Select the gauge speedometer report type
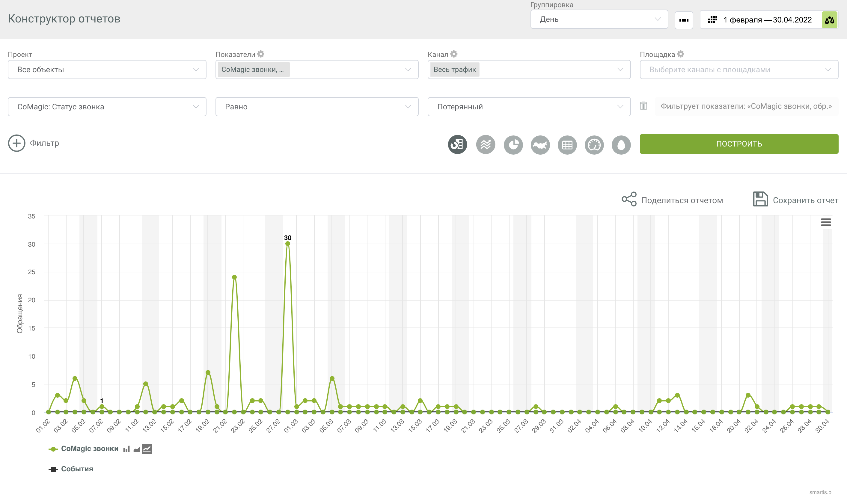 click(594, 145)
